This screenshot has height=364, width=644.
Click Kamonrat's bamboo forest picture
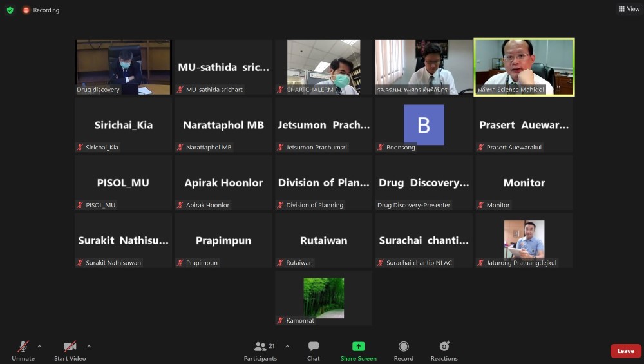(x=324, y=298)
